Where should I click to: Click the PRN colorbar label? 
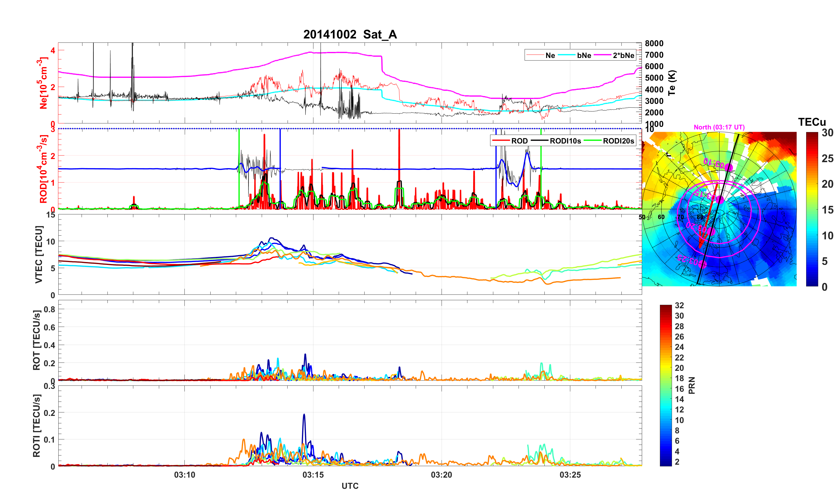692,385
